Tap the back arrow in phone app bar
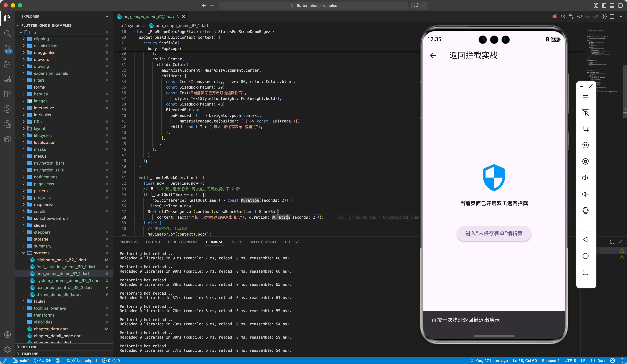Image resolution: width=627 pixels, height=364 pixels. pyautogui.click(x=433, y=55)
